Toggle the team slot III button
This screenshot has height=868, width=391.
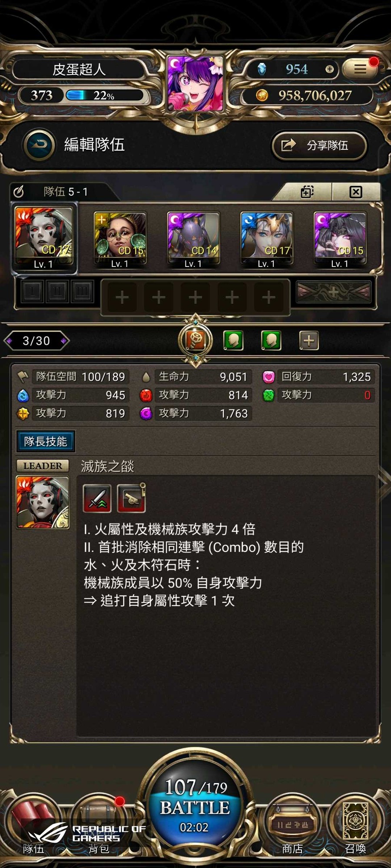click(x=82, y=291)
